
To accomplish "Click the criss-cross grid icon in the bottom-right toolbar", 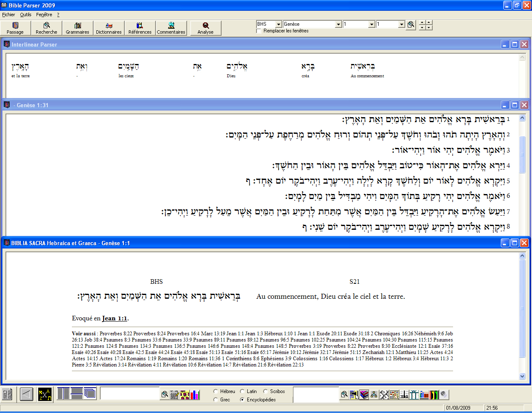I will tap(384, 394).
